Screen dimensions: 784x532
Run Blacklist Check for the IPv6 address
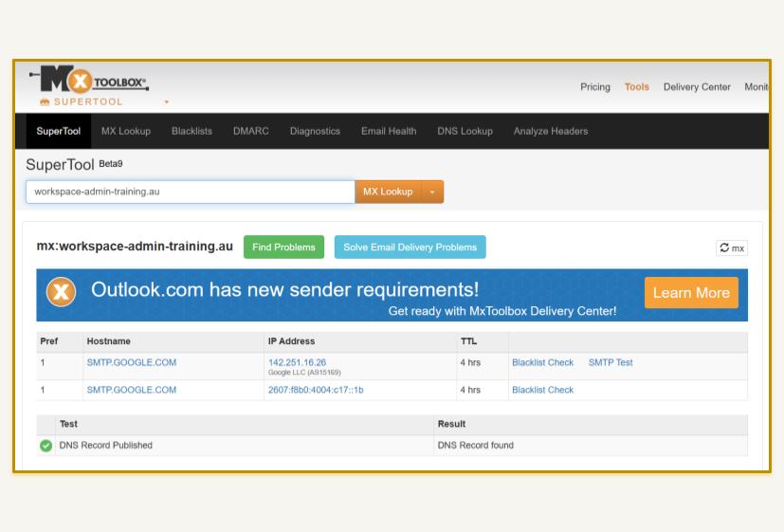(x=542, y=390)
